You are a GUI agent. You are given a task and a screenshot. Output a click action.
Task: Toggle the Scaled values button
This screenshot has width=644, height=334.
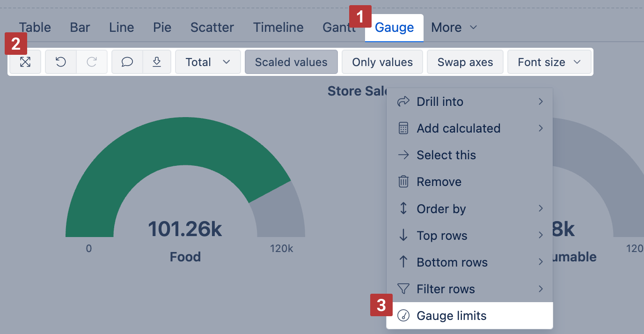click(291, 62)
